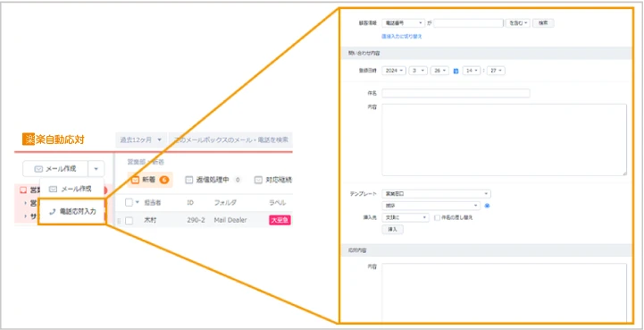The width and height of the screenshot is (644, 330).
Task: Choose メール作成 in the dropdown menu
Action: pos(71,189)
